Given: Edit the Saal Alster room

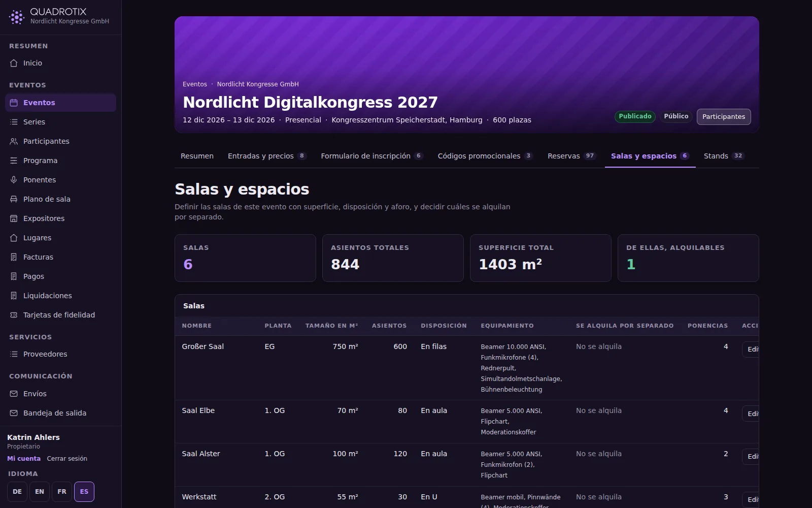Looking at the screenshot, I should 751,457.
